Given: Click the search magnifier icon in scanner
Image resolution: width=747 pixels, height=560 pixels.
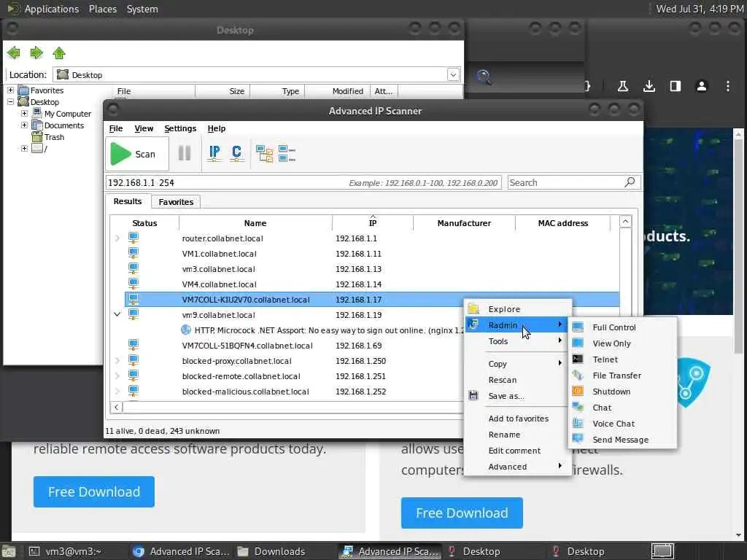Looking at the screenshot, I should point(630,182).
